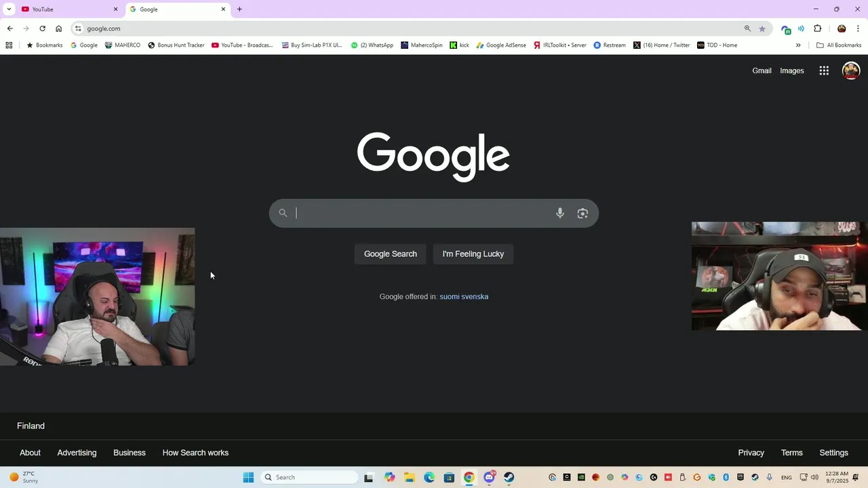Open the volume speaker tray icon
The image size is (868, 488).
click(814, 477)
